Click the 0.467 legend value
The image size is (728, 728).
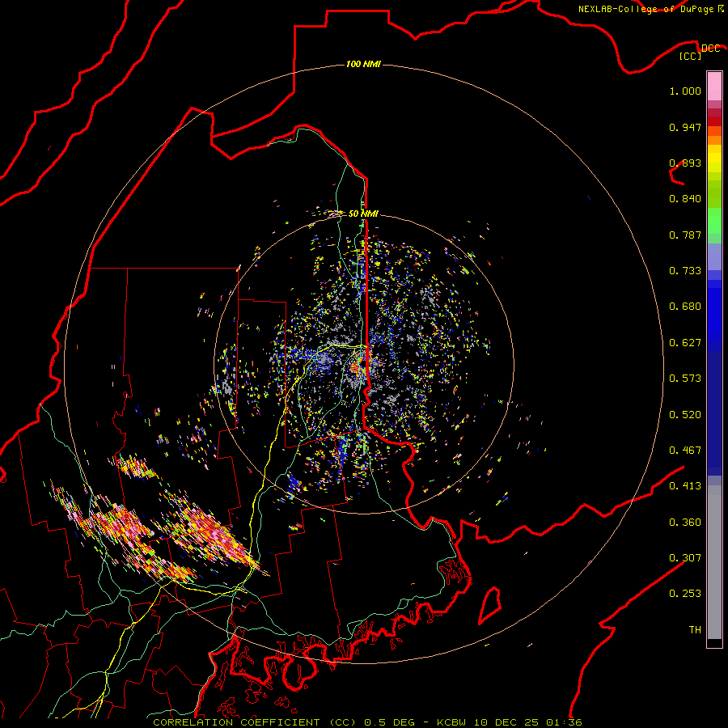685,451
